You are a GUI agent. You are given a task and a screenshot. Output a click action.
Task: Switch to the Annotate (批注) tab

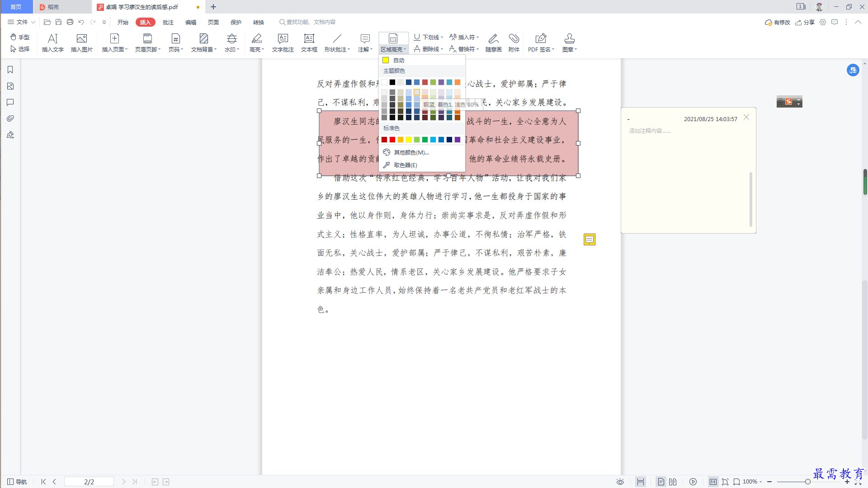pos(168,22)
